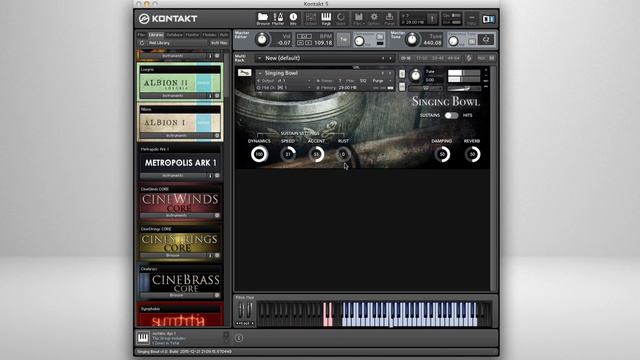Adjust the Dynamics knob

coord(259,154)
